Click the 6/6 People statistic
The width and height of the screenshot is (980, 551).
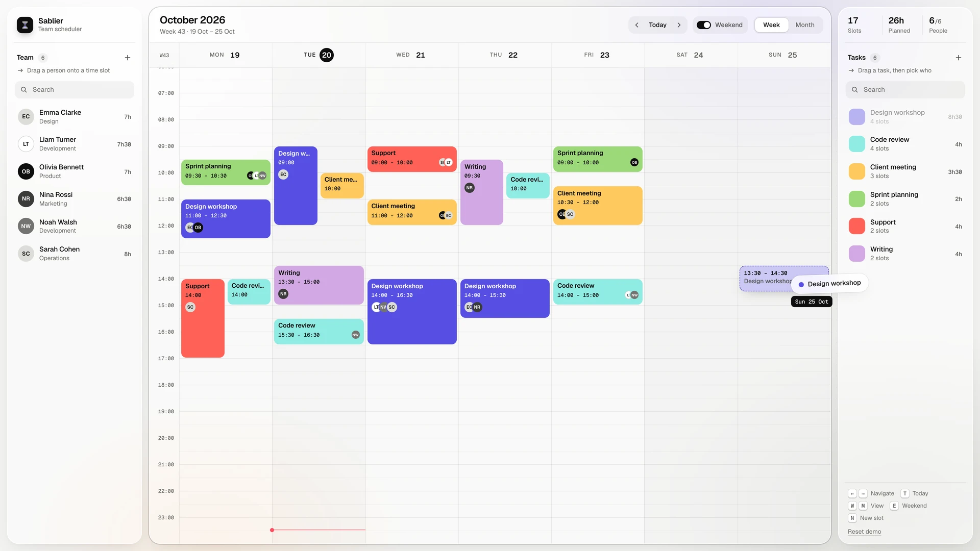(x=938, y=25)
